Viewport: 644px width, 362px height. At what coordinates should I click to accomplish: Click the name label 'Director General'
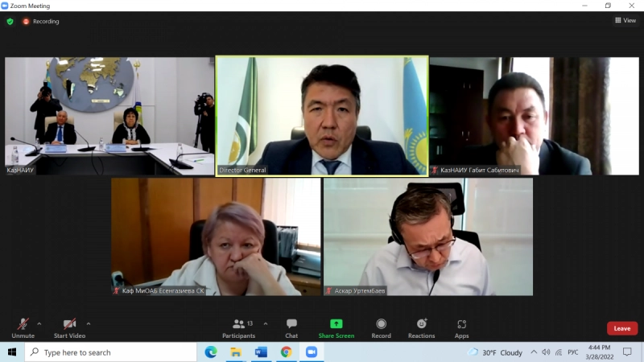[x=242, y=170]
